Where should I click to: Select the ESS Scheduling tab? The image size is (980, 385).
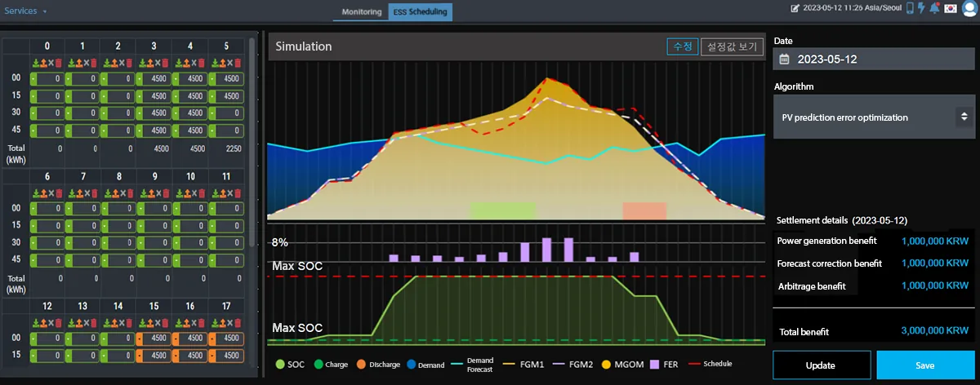[420, 12]
